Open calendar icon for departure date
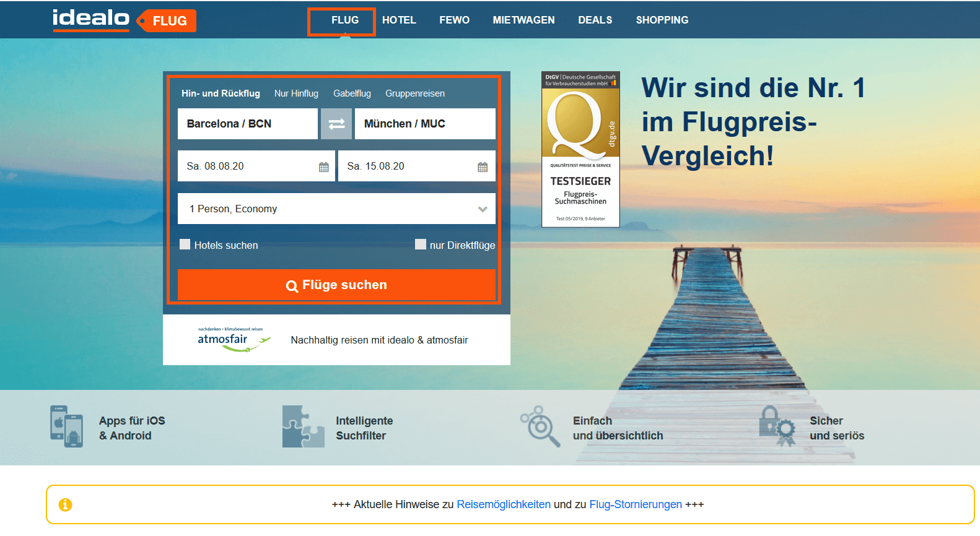 pos(323,167)
